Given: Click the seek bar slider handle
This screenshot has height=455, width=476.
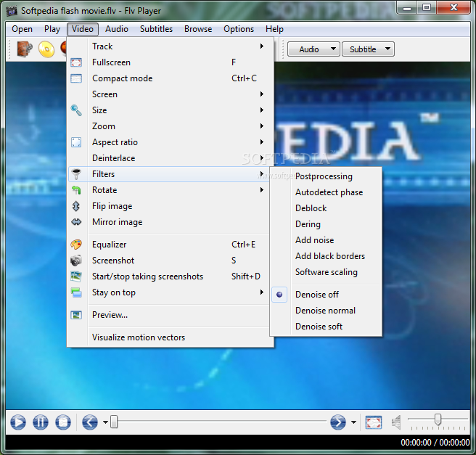Looking at the screenshot, I should [x=114, y=422].
